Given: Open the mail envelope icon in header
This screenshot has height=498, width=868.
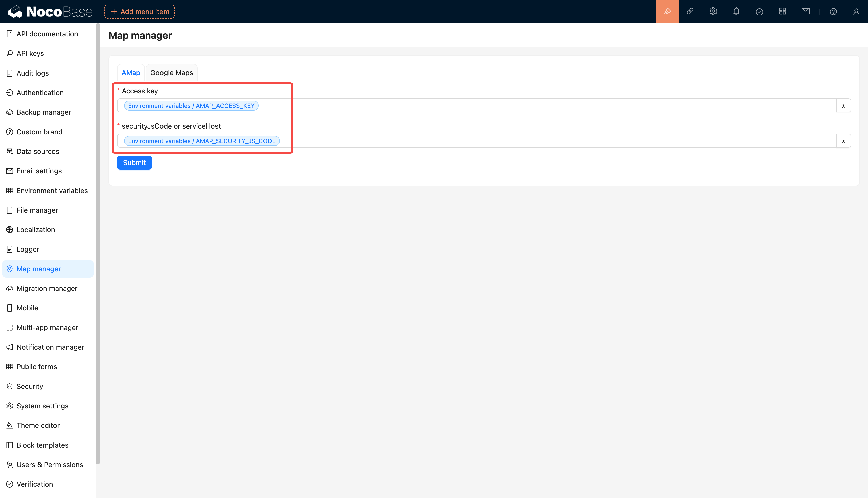Looking at the screenshot, I should click(x=805, y=12).
